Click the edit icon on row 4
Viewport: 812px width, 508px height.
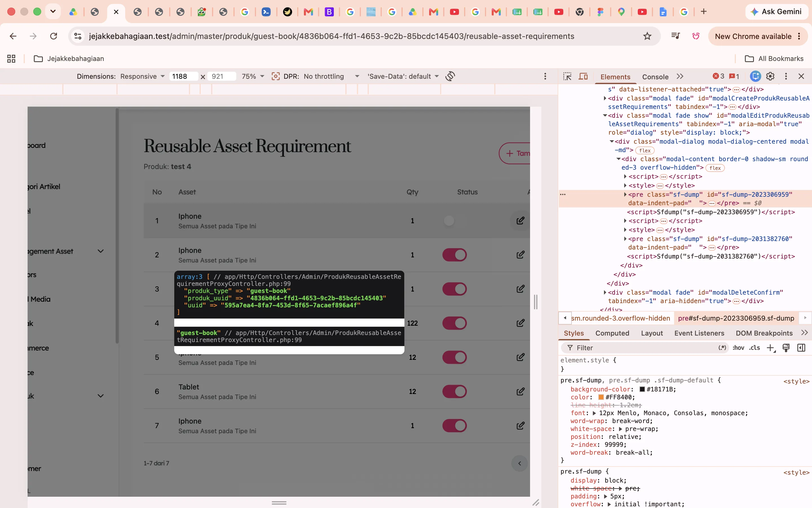(520, 323)
